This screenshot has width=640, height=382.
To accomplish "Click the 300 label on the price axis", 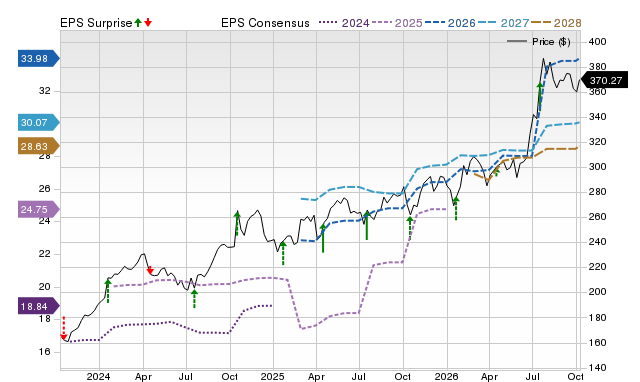I will [598, 167].
